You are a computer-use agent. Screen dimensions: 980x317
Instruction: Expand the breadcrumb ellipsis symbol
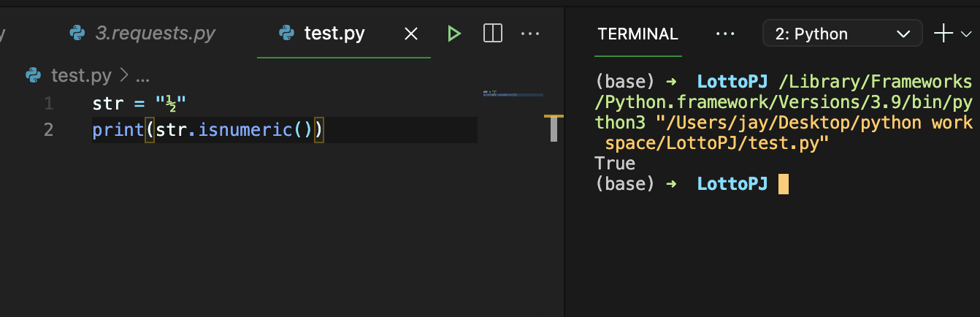[x=142, y=75]
